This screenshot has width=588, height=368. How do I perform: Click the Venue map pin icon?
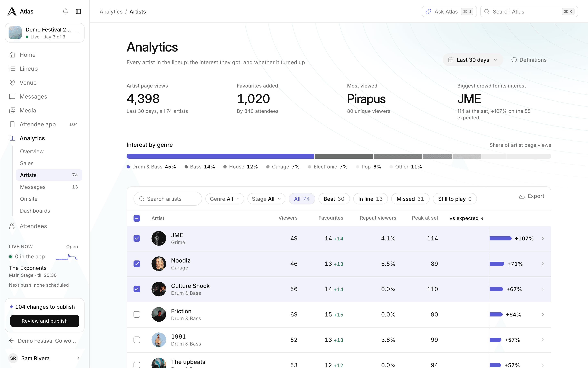tap(12, 83)
